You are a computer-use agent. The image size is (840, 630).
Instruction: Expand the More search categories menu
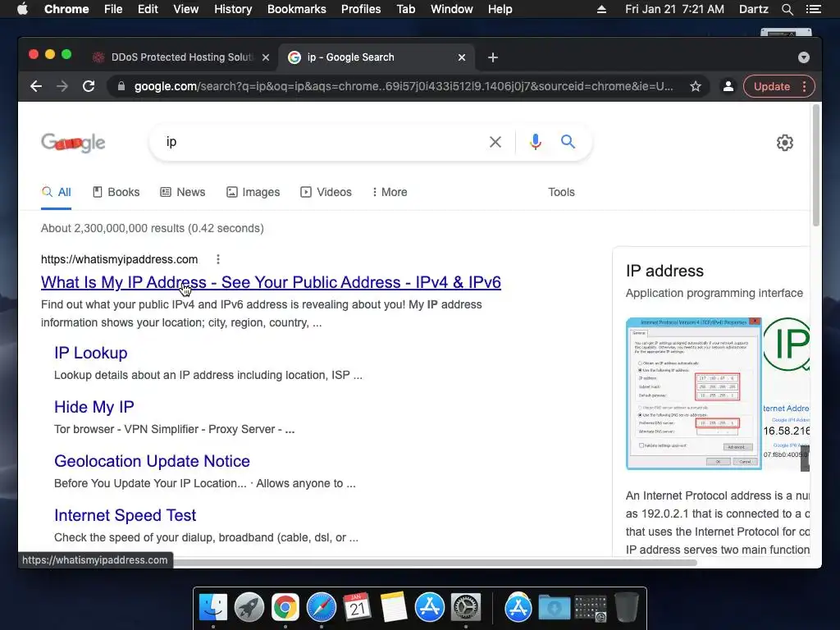[x=390, y=192]
